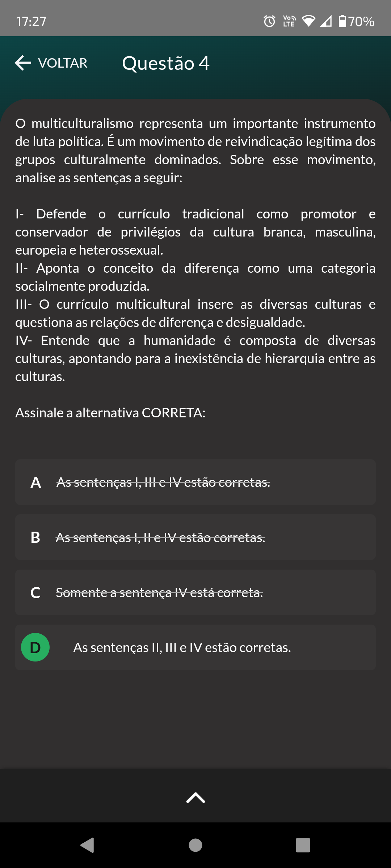The width and height of the screenshot is (391, 868).
Task: Tap the alarm clock status icon
Action: [x=269, y=21]
